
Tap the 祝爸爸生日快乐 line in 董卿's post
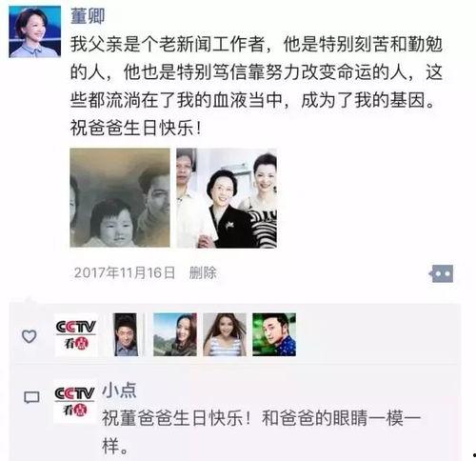click(136, 129)
